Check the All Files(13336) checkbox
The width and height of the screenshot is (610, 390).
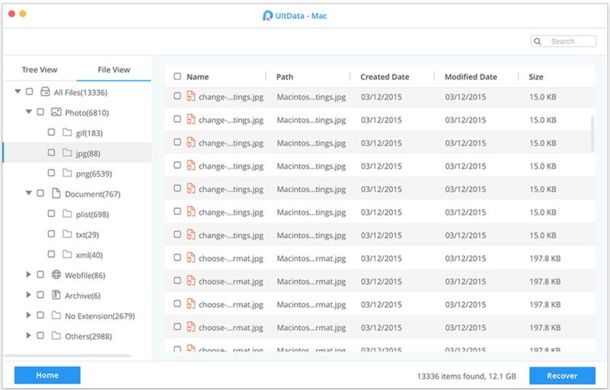29,91
